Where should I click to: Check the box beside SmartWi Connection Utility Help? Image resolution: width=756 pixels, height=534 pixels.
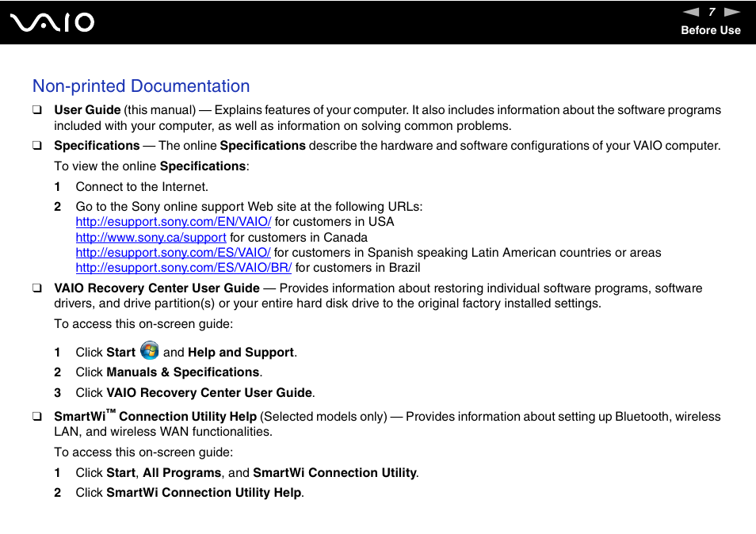click(37, 416)
